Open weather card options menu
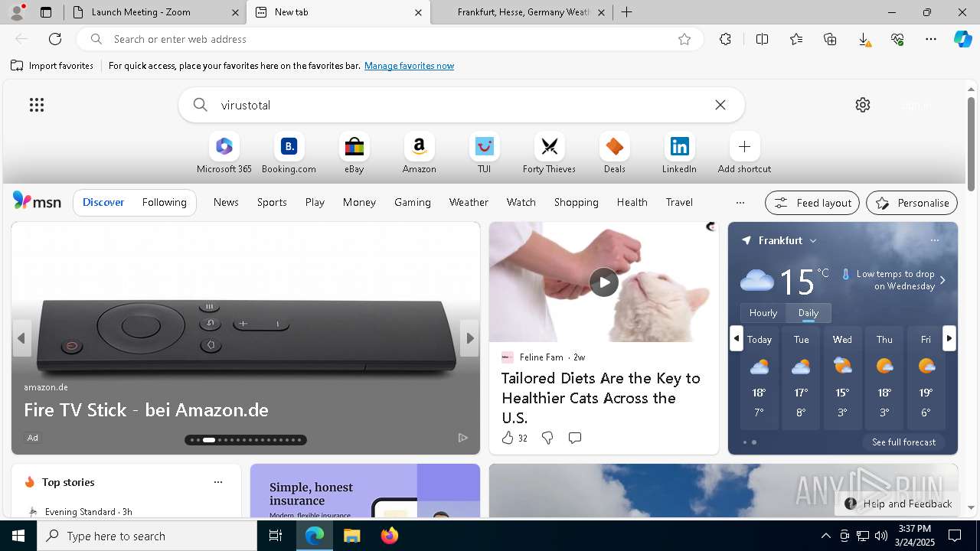The height and width of the screenshot is (551, 980). pyautogui.click(x=934, y=240)
